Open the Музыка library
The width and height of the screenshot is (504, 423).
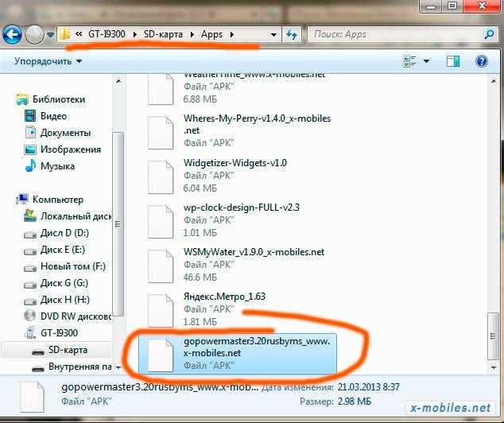pos(57,166)
